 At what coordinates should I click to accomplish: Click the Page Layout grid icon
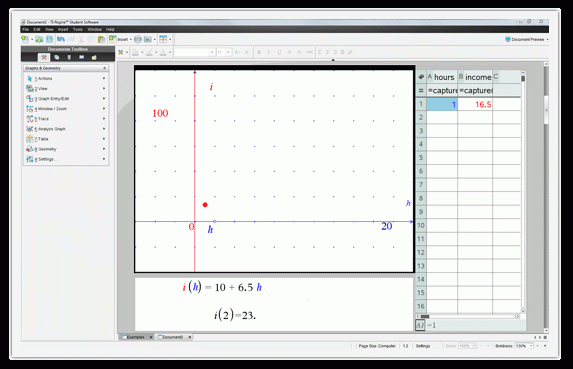click(163, 39)
